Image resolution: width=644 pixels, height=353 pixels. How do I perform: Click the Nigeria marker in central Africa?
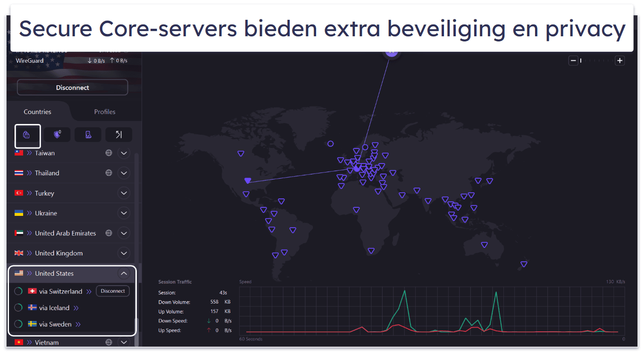[356, 210]
